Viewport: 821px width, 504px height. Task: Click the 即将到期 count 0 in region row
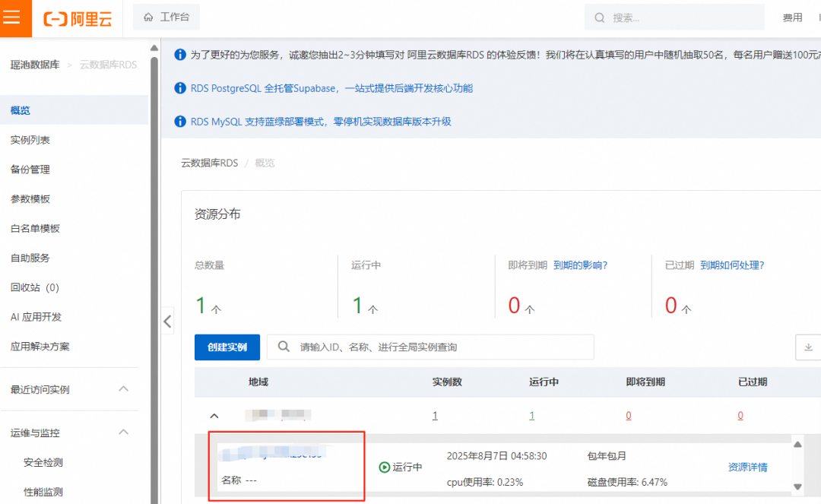(x=629, y=416)
